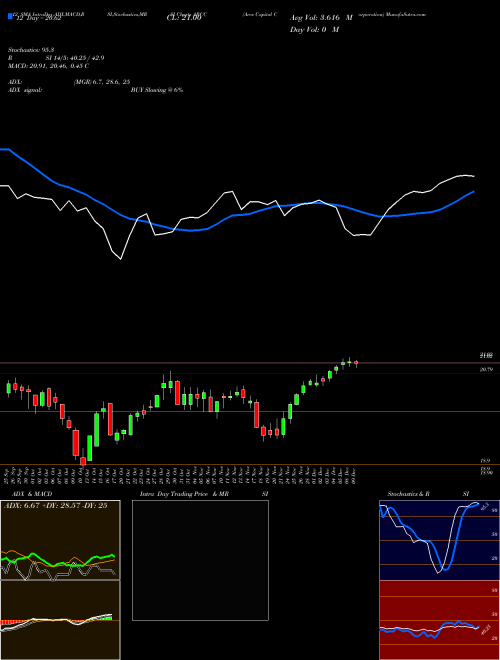Select the 'Stochastics: 93.3' reading
The height and width of the screenshot is (660, 500).
[31, 50]
